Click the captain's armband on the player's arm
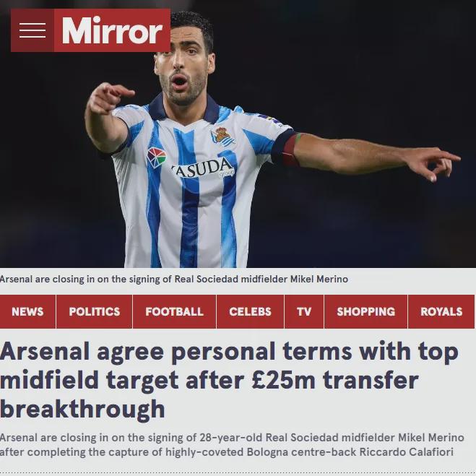The width and height of the screenshot is (476, 476). point(287,149)
